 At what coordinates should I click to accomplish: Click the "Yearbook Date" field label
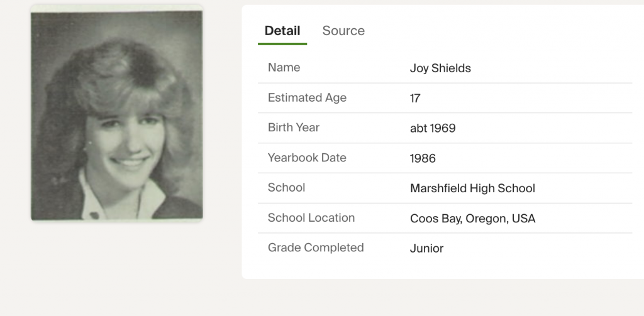[x=307, y=158]
